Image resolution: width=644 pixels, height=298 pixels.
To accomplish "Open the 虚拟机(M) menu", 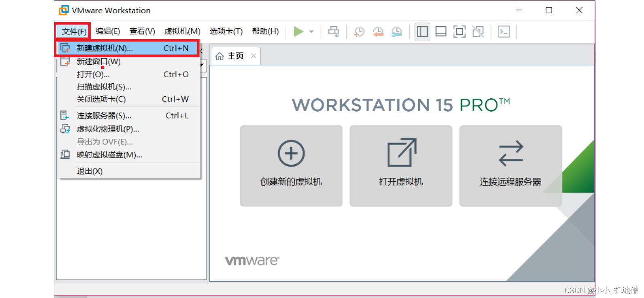I will pyautogui.click(x=182, y=31).
